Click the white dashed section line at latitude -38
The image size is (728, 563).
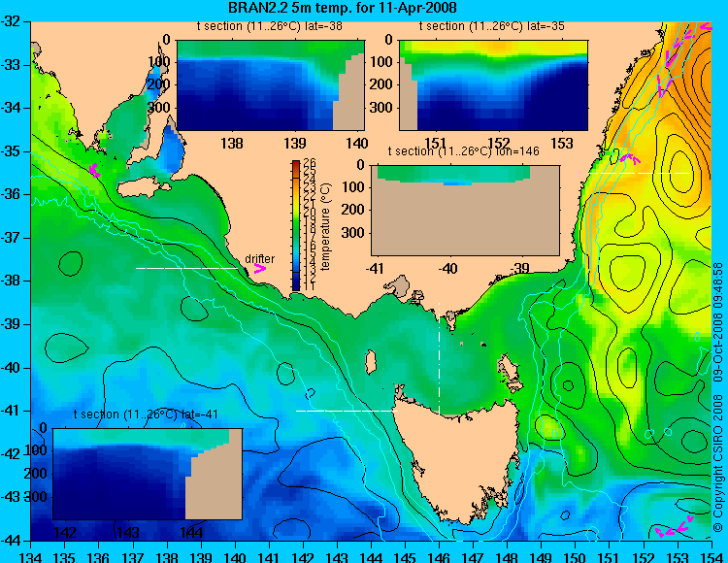click(186, 268)
